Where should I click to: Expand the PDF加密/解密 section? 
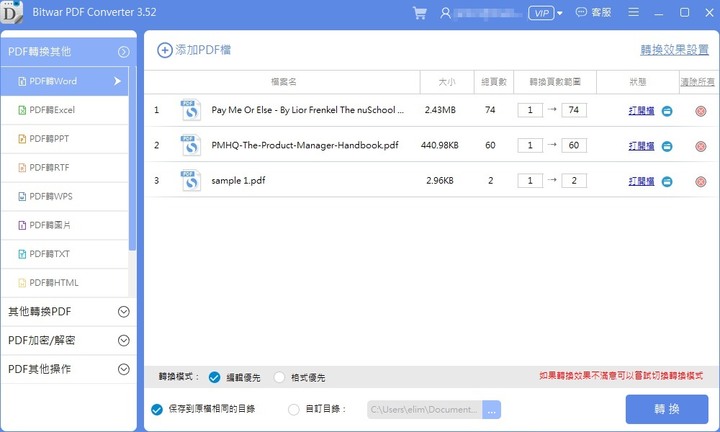68,341
